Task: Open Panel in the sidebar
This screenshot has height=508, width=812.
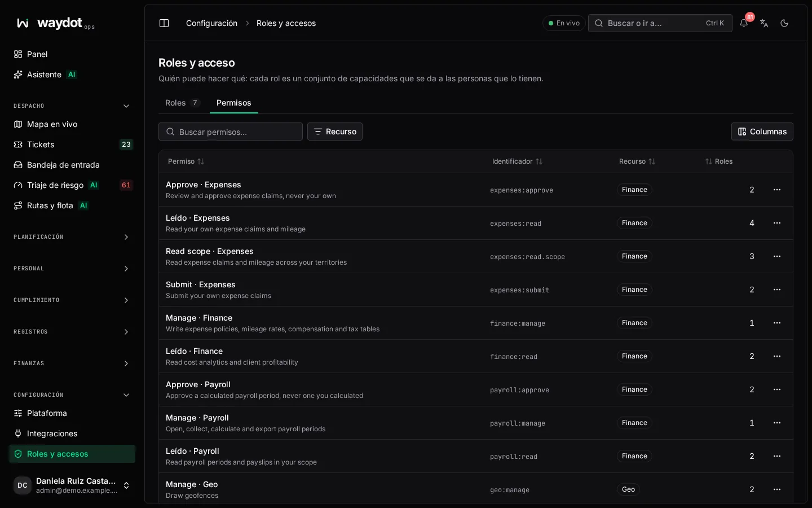Action: (72, 54)
